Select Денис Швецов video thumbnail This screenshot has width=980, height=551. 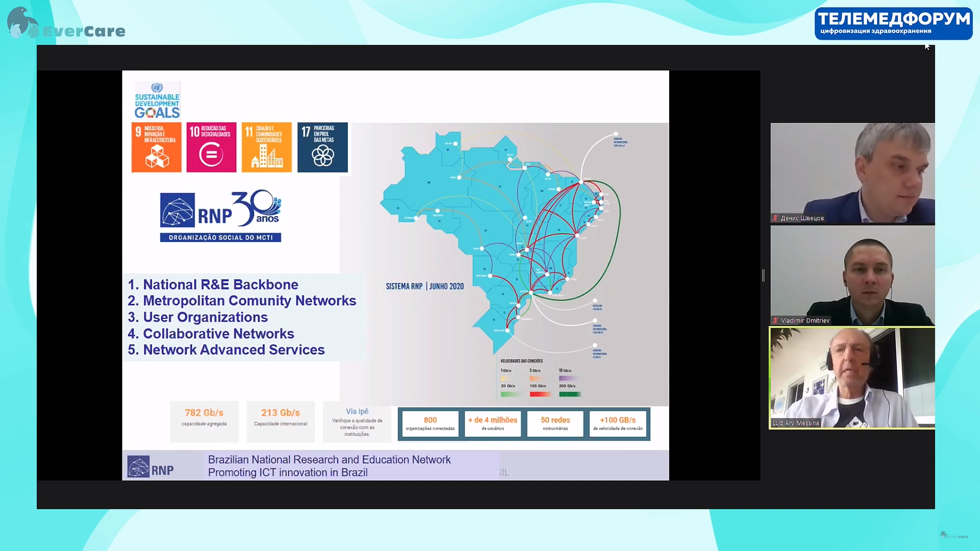pos(852,173)
